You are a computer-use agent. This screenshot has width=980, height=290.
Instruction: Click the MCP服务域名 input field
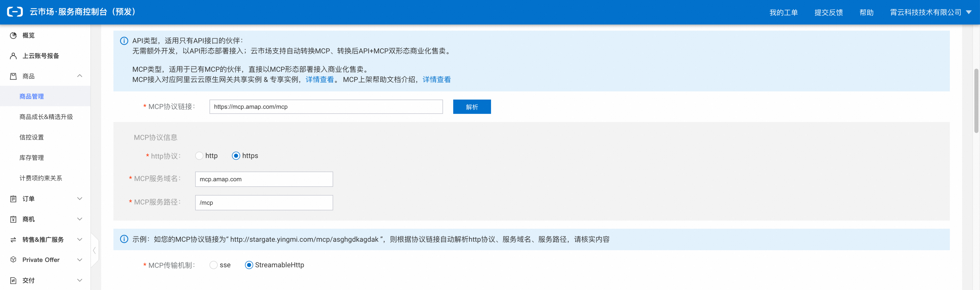click(264, 179)
